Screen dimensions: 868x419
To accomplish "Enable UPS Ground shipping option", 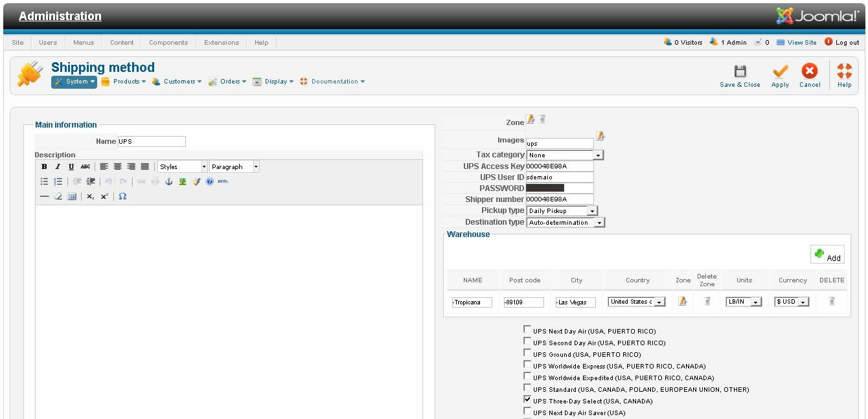I will pos(527,352).
